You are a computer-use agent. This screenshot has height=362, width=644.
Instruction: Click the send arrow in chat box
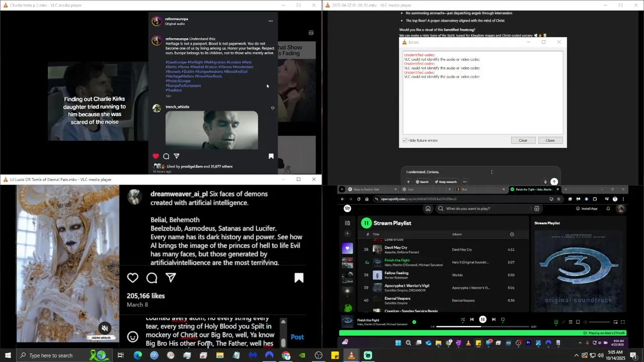(x=554, y=182)
